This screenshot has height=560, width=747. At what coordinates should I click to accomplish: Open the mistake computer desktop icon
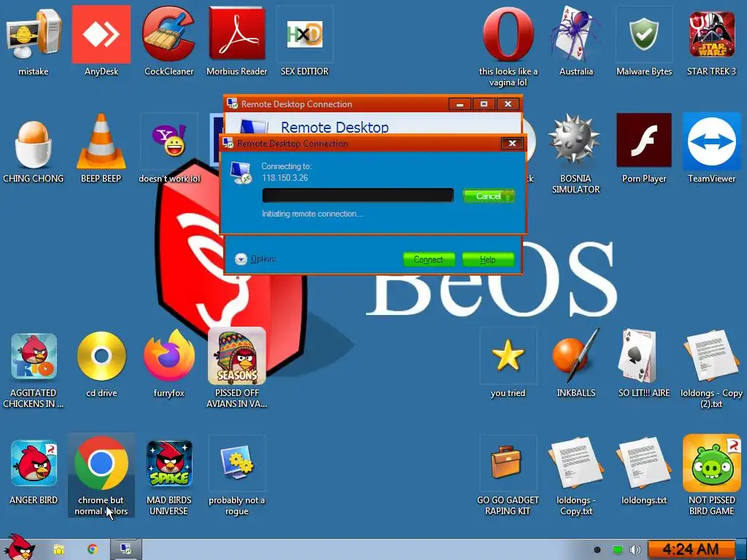(34, 42)
